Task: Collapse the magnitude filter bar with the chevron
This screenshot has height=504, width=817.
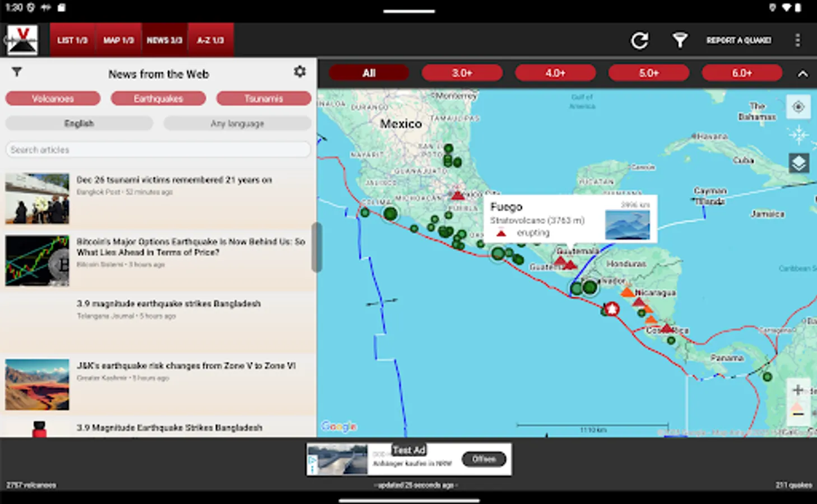Action: (x=802, y=73)
